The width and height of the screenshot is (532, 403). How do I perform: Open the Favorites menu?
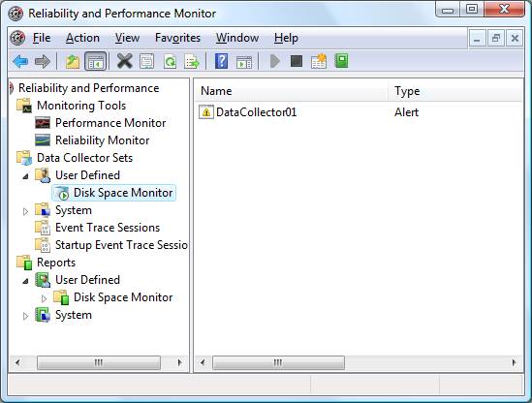click(177, 38)
